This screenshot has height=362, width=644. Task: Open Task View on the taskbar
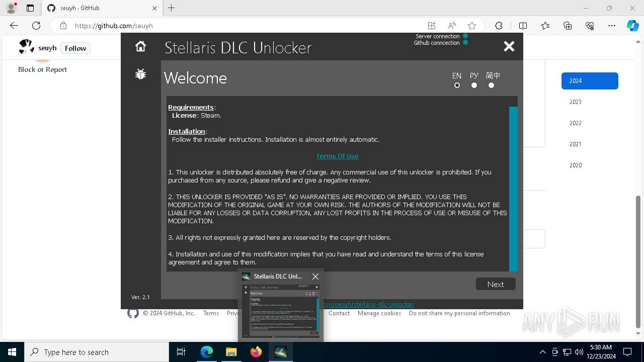(181, 352)
